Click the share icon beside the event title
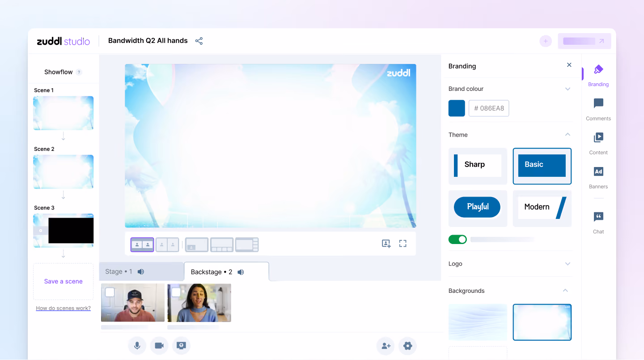 199,41
